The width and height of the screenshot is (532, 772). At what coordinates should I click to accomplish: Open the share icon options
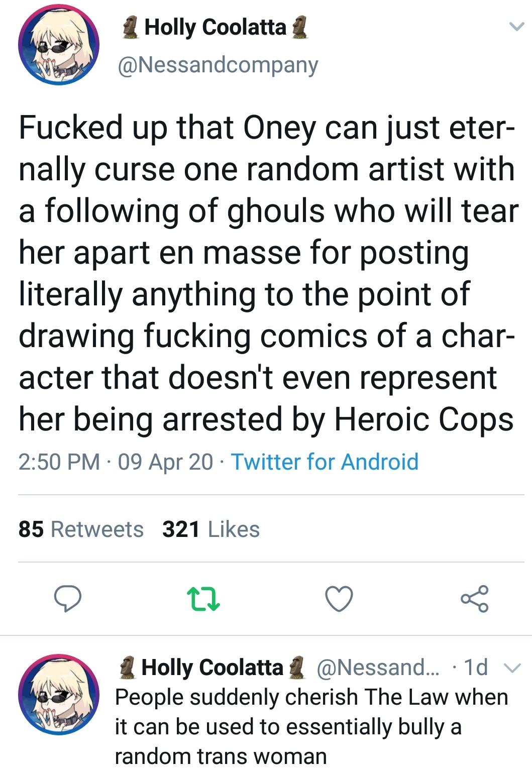[474, 599]
